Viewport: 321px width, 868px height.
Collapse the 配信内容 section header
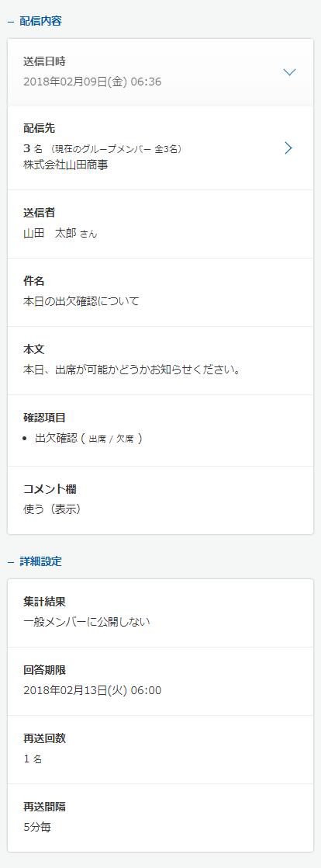click(34, 21)
